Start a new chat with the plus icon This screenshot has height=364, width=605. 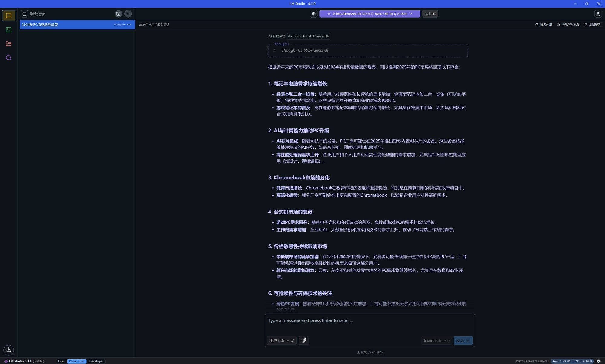(x=128, y=14)
